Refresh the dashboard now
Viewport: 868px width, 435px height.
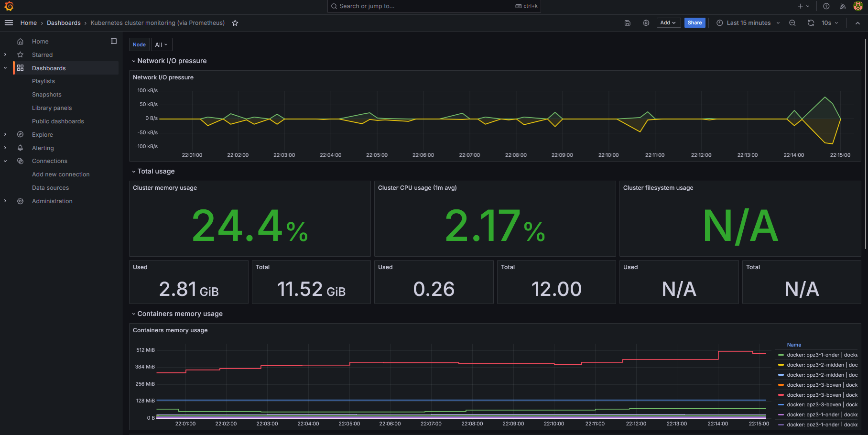tap(811, 23)
